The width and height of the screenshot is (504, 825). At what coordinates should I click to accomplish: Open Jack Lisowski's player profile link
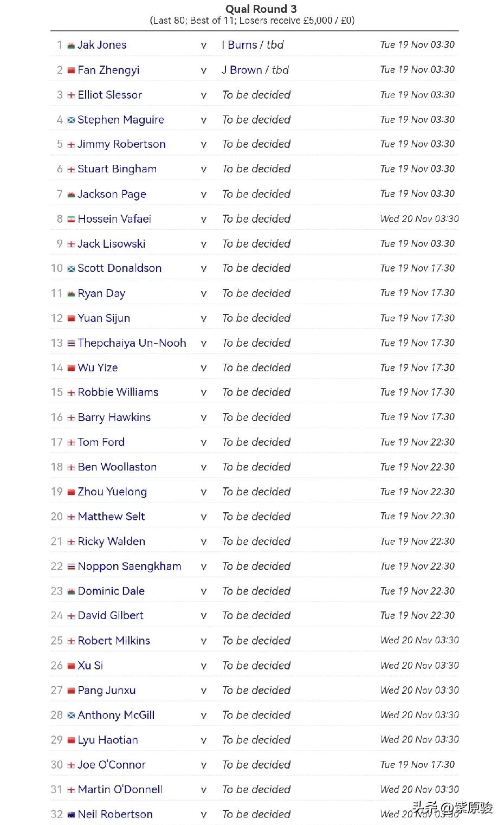click(112, 244)
